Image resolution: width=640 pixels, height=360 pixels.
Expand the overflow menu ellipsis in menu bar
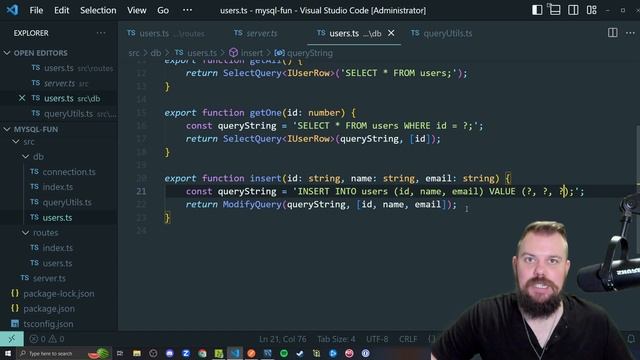pos(187,10)
